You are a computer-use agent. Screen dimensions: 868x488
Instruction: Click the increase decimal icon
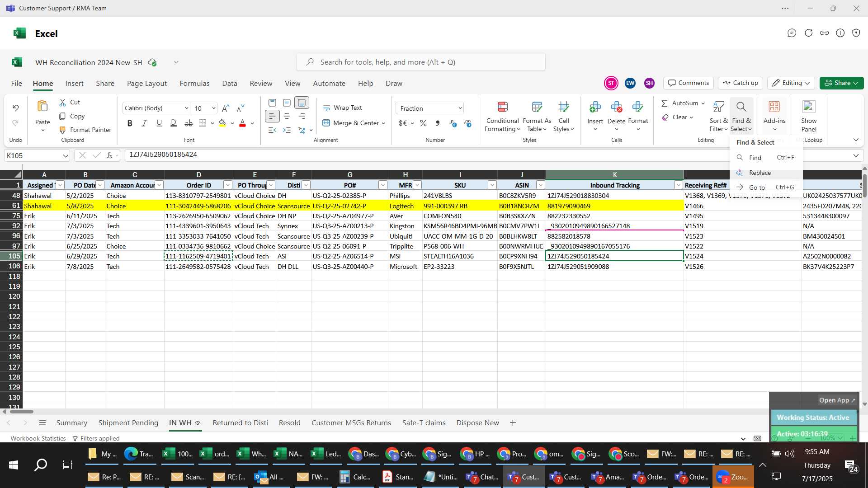pos(453,123)
